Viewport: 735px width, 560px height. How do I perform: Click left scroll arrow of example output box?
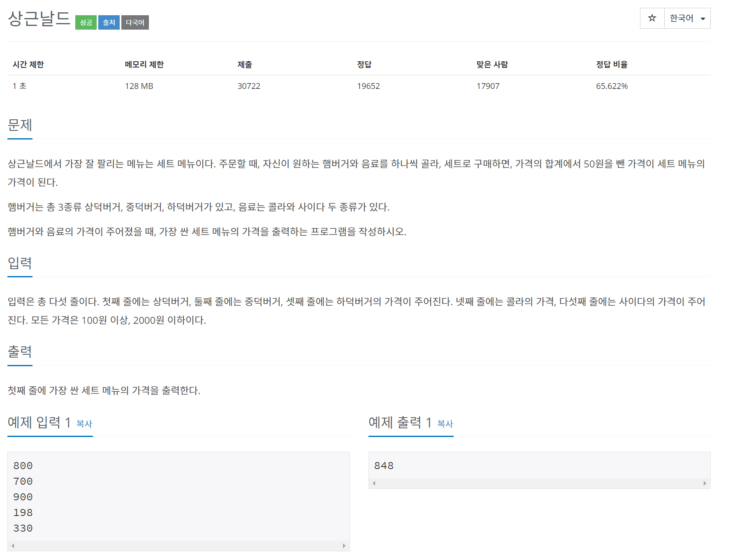(374, 483)
